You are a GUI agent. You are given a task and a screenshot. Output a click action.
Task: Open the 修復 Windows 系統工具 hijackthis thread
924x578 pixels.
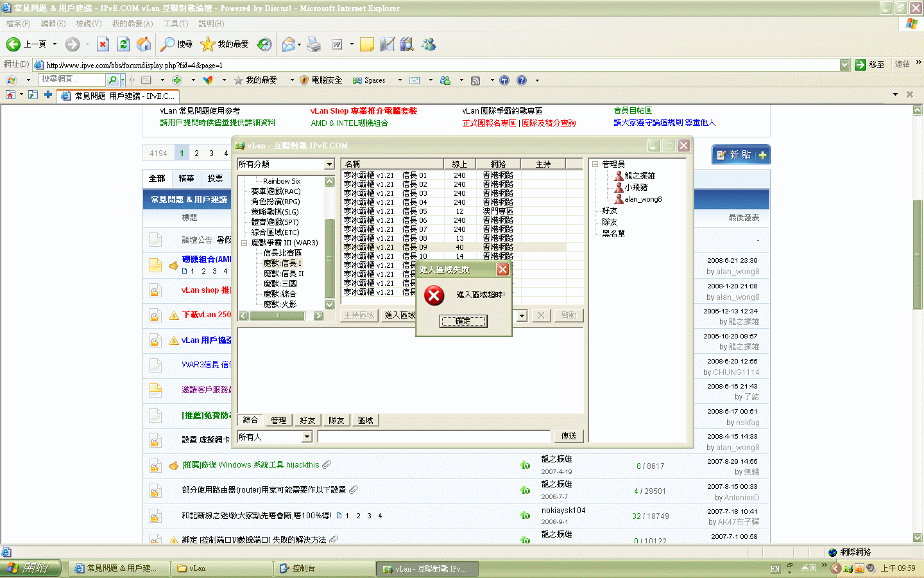click(250, 465)
